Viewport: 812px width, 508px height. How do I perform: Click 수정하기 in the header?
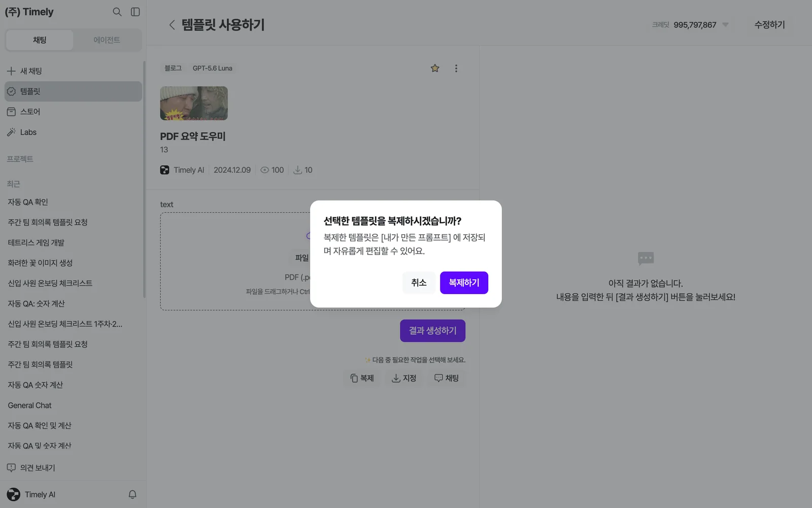pos(769,25)
